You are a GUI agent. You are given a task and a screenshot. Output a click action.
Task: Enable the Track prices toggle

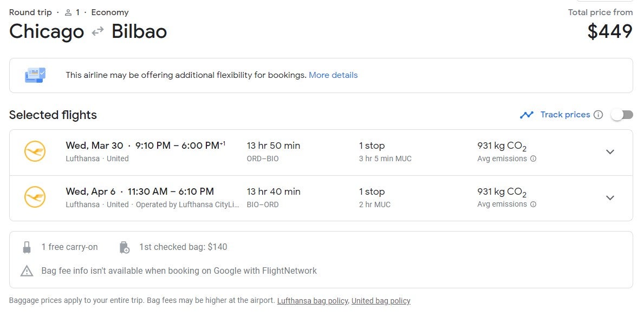coord(622,115)
